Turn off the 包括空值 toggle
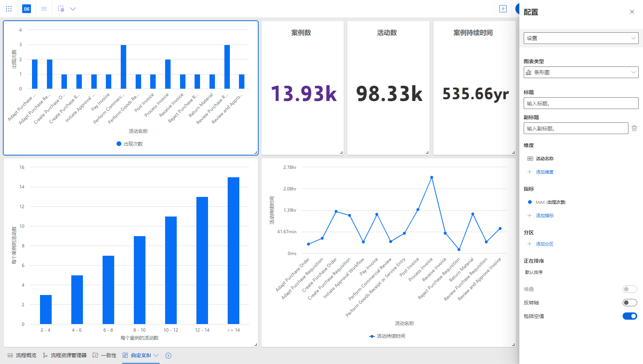643x364 pixels. [630, 316]
